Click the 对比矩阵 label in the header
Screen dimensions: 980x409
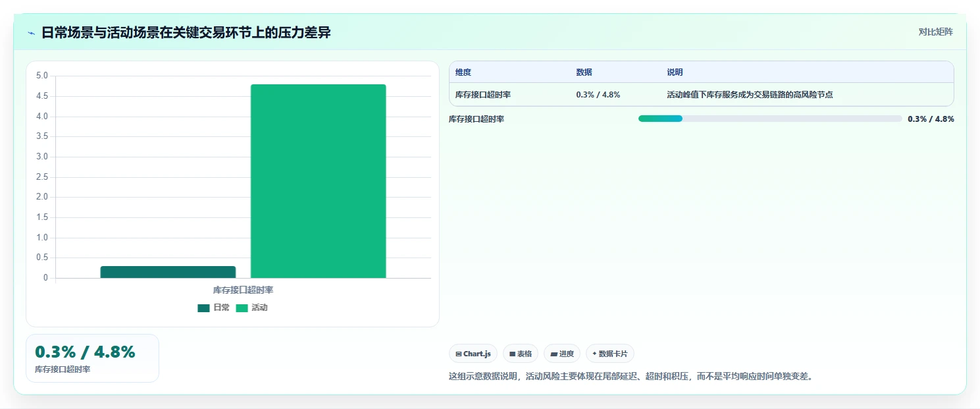(x=935, y=32)
